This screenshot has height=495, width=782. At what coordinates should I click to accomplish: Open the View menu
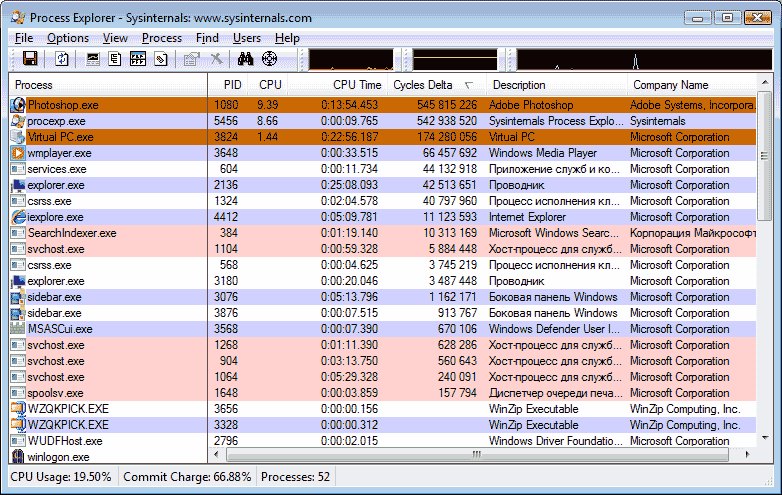click(x=115, y=38)
